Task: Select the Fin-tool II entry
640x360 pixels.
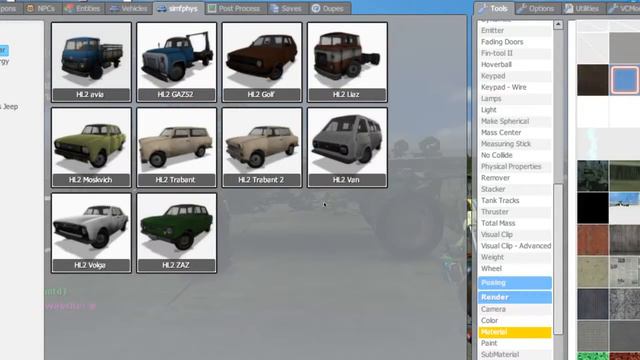Action: [x=515, y=53]
